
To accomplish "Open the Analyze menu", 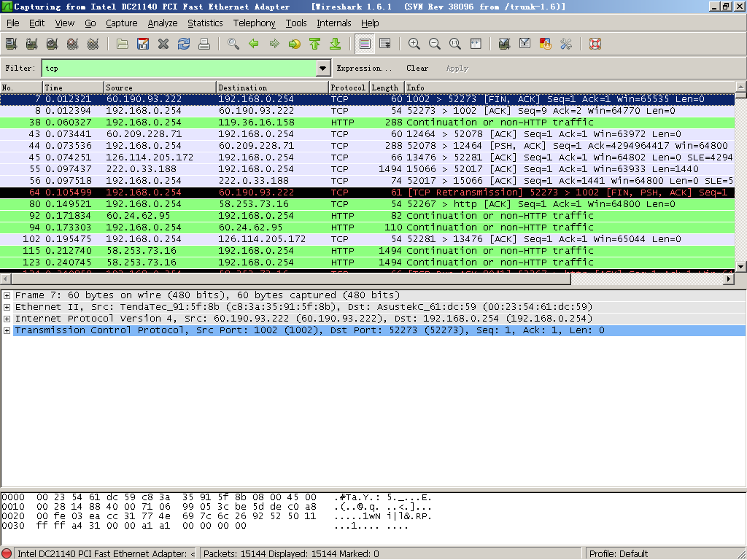I will click(163, 23).
